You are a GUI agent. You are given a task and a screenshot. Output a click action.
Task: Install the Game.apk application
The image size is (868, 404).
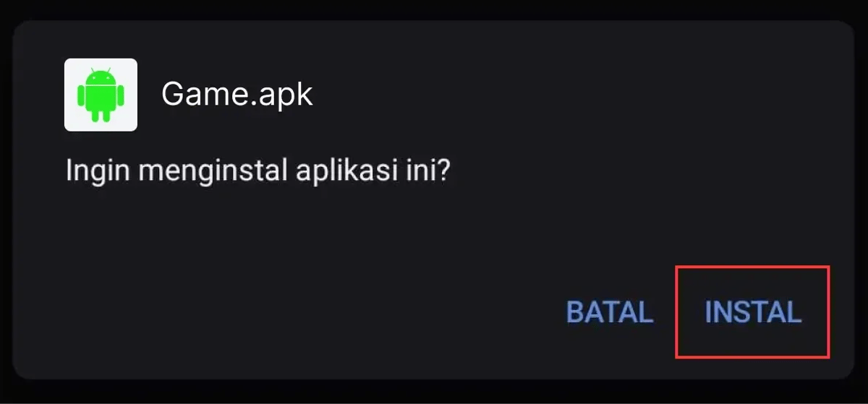click(753, 312)
